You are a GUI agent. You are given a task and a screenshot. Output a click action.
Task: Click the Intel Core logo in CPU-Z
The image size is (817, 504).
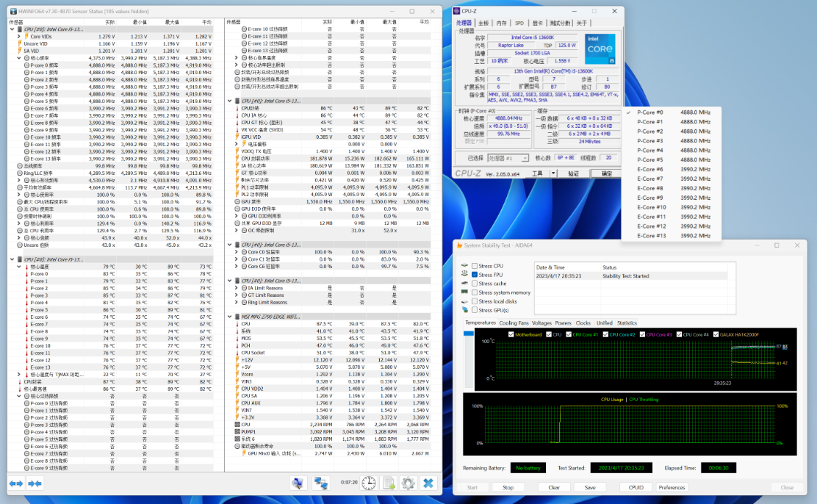click(601, 50)
